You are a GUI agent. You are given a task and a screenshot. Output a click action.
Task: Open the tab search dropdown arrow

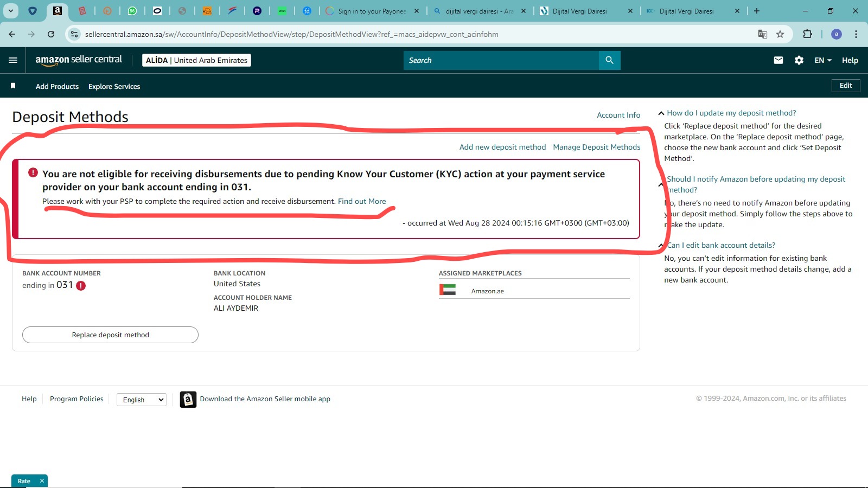click(x=11, y=11)
